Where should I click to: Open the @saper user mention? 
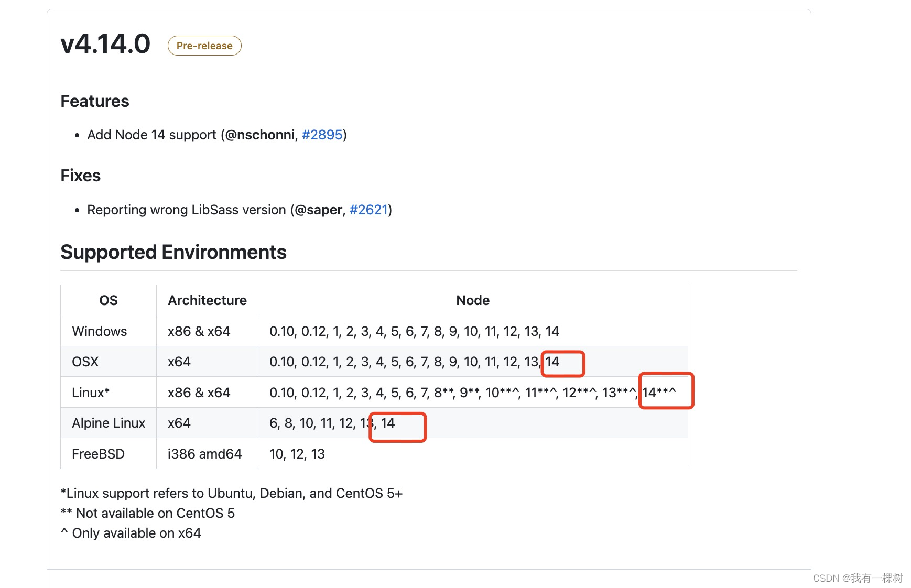pyautogui.click(x=319, y=210)
